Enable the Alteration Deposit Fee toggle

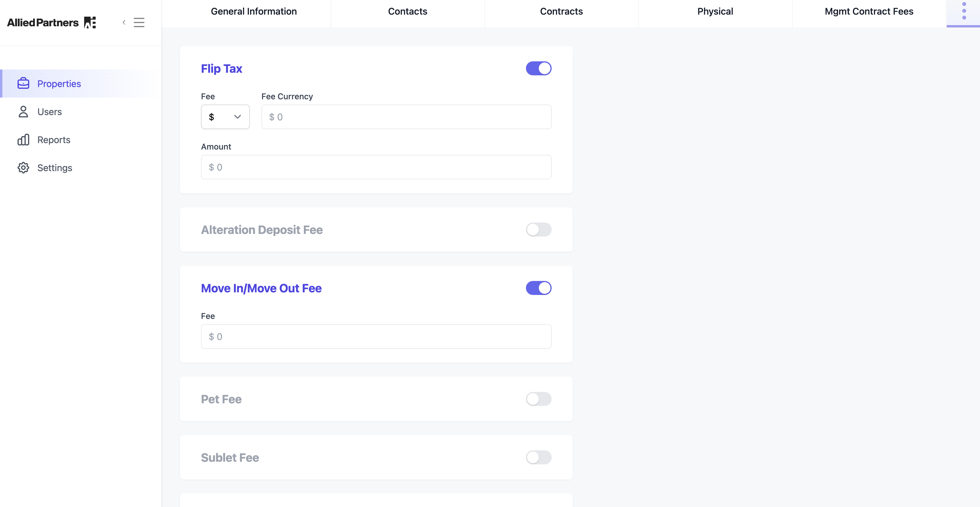pos(538,229)
